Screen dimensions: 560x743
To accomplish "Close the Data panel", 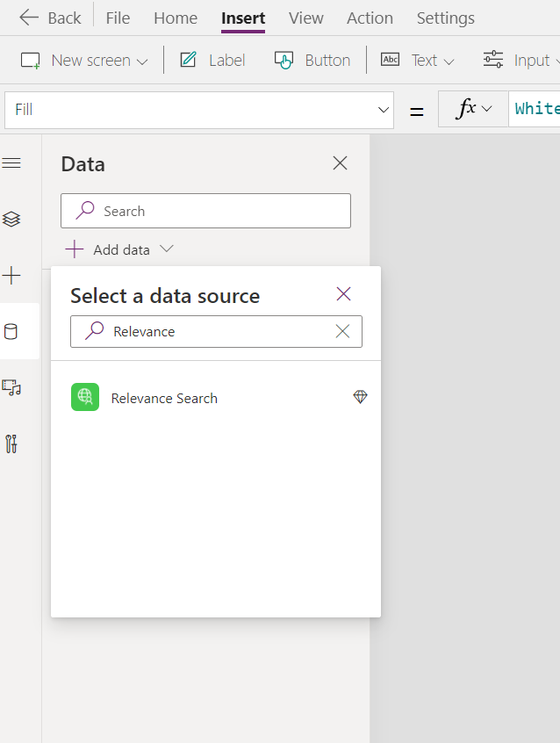I will pyautogui.click(x=340, y=162).
